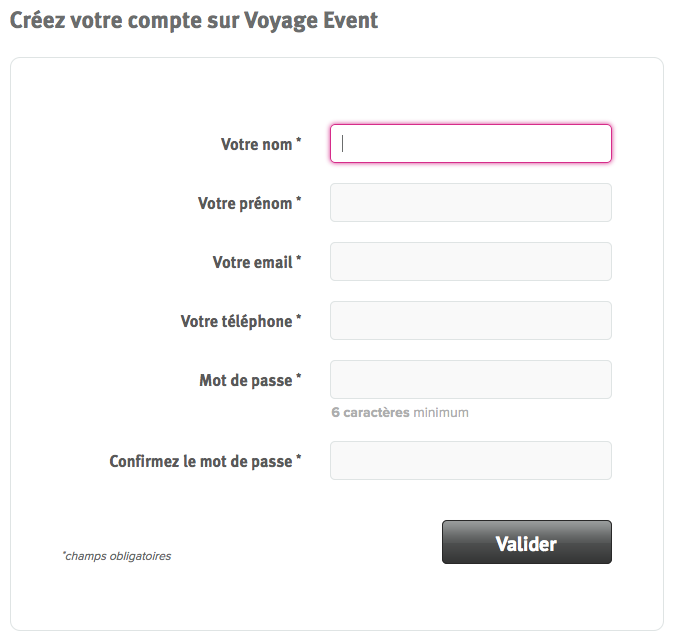Focus the Confirmez le mot de passe field

point(471,460)
